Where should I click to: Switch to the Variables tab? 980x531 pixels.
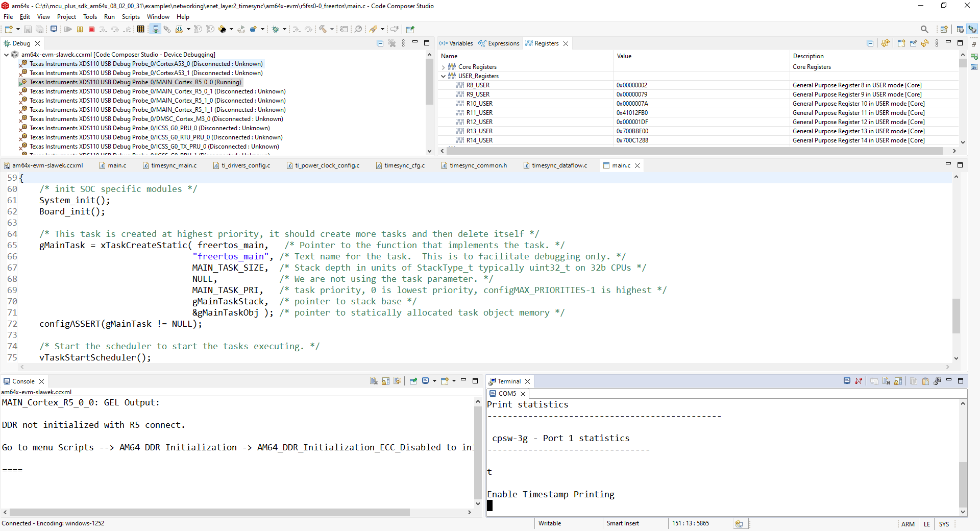click(456, 43)
